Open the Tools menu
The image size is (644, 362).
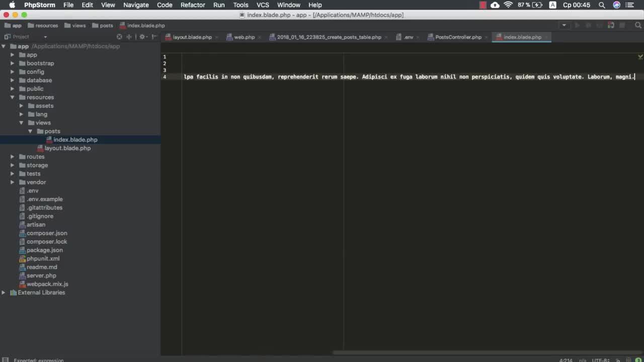click(240, 5)
